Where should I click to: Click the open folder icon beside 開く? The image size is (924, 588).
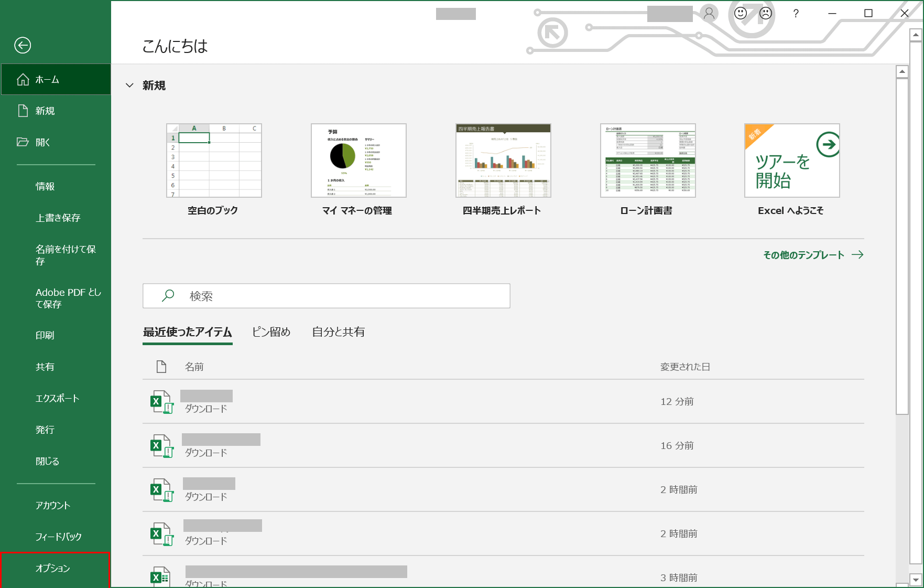coord(23,142)
